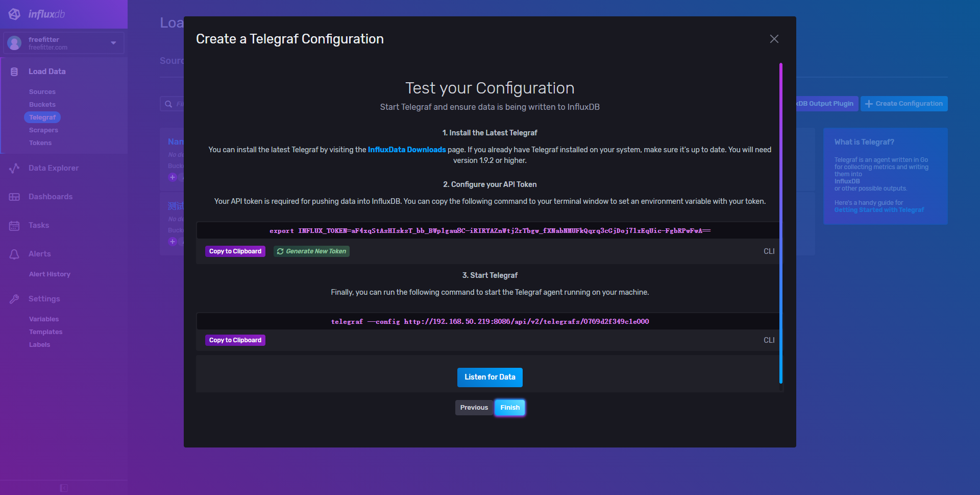Open Load Data section
This screenshot has width=980, height=495.
(47, 72)
